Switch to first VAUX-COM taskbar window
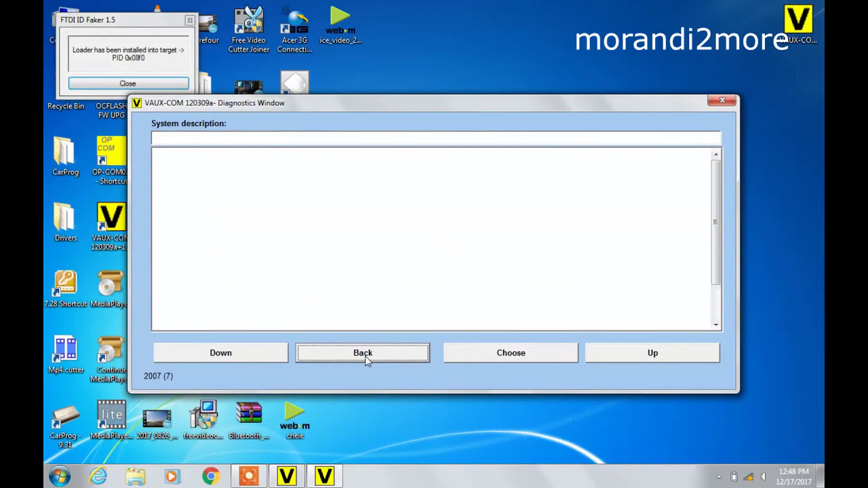Image resolution: width=868 pixels, height=488 pixels. point(287,476)
